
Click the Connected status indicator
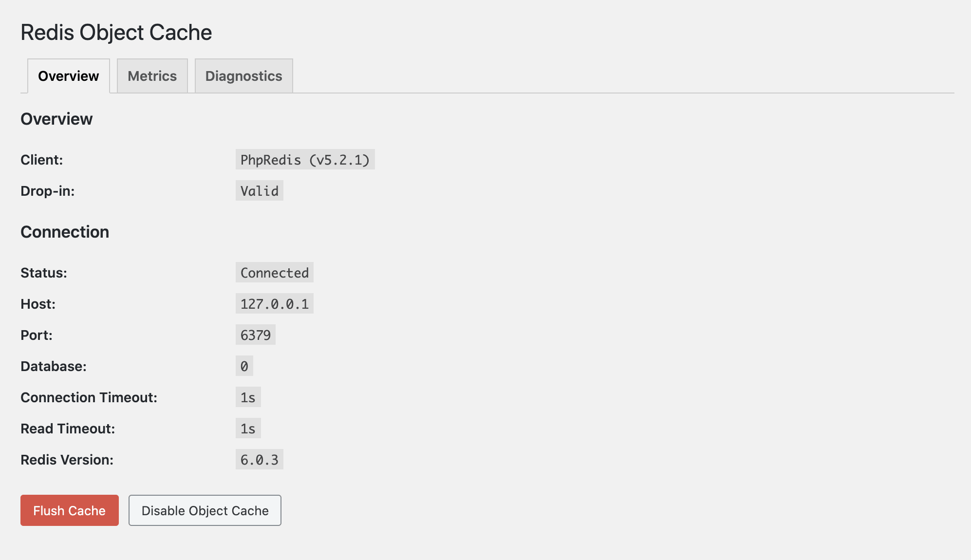pos(274,273)
